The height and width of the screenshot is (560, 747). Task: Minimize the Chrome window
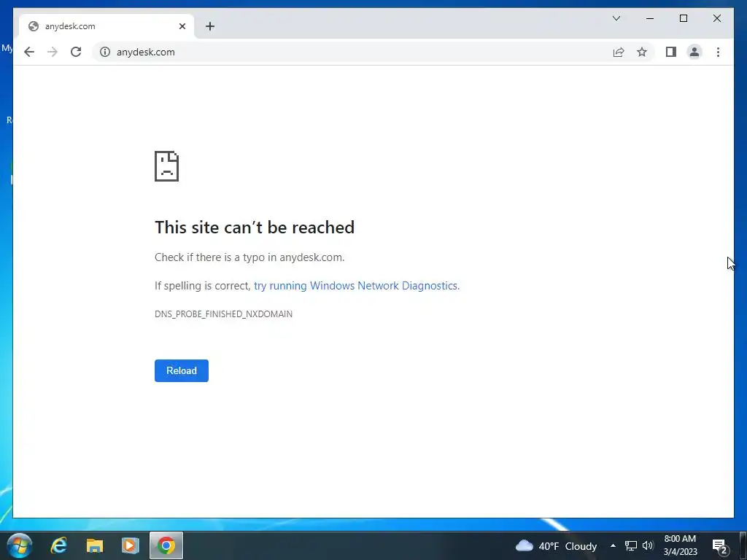(x=650, y=18)
